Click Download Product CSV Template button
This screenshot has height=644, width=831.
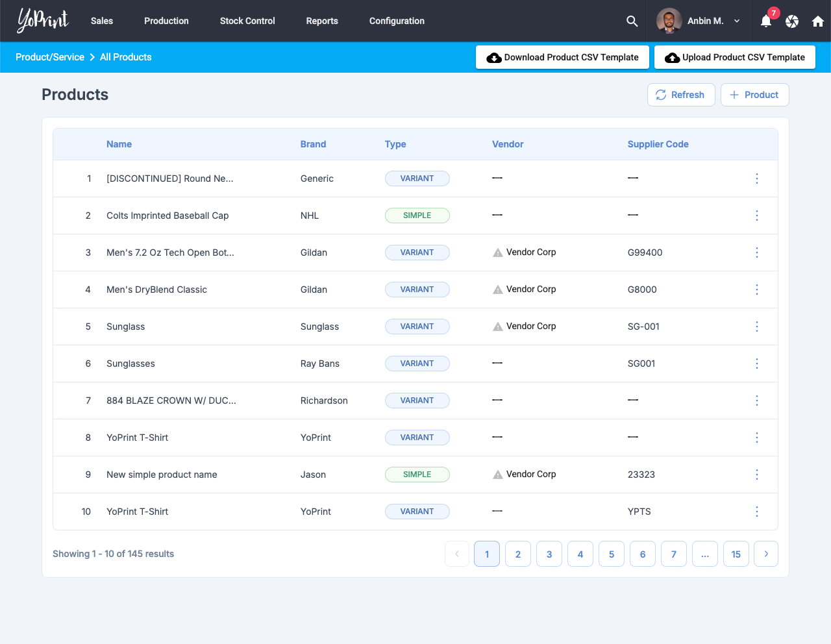coord(562,57)
